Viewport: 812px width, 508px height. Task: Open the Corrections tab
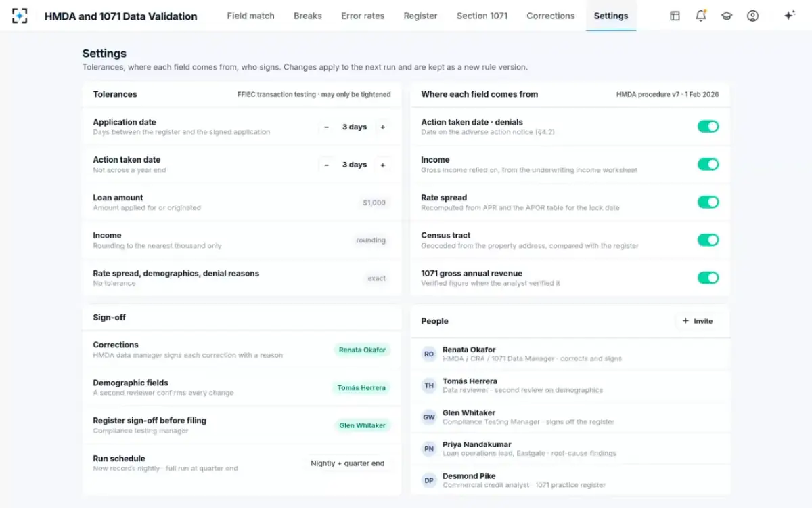pos(550,16)
